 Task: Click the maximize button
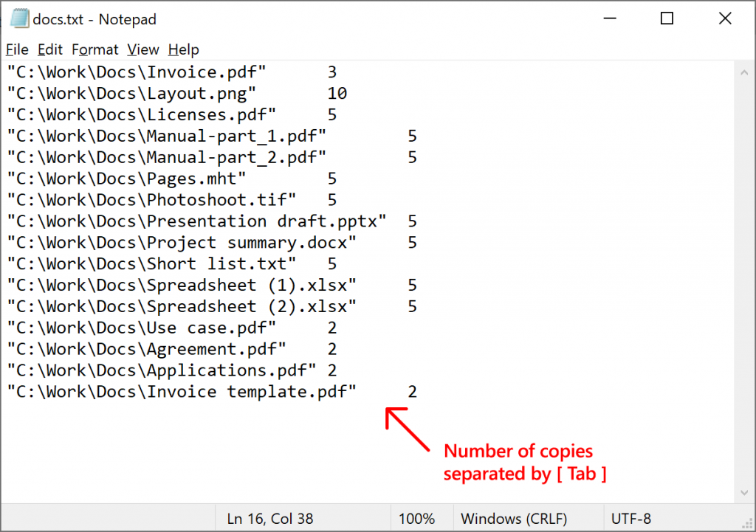(667, 18)
